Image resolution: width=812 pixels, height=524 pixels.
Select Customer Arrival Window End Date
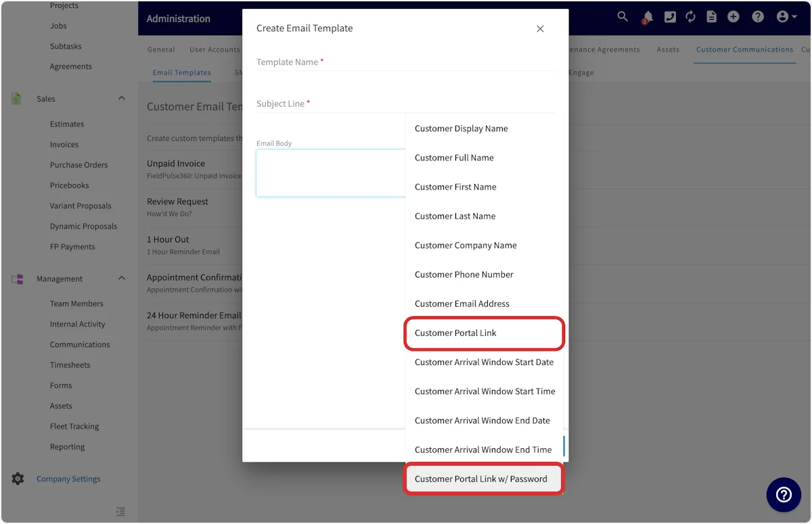tap(484, 420)
